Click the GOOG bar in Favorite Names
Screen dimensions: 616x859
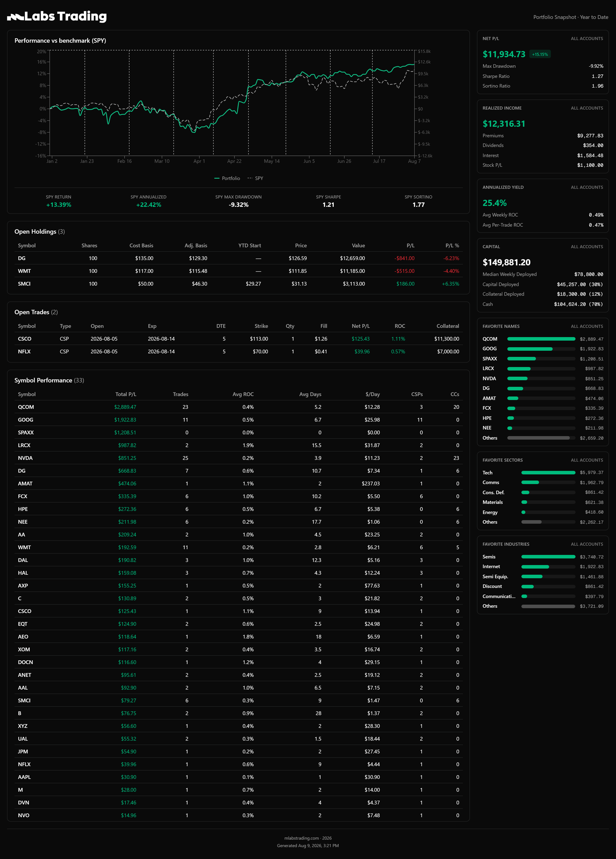point(530,349)
